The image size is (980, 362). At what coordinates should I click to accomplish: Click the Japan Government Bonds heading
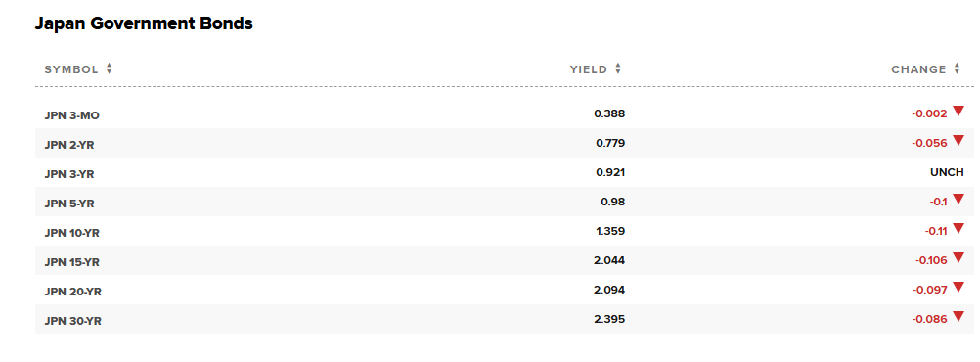144,23
